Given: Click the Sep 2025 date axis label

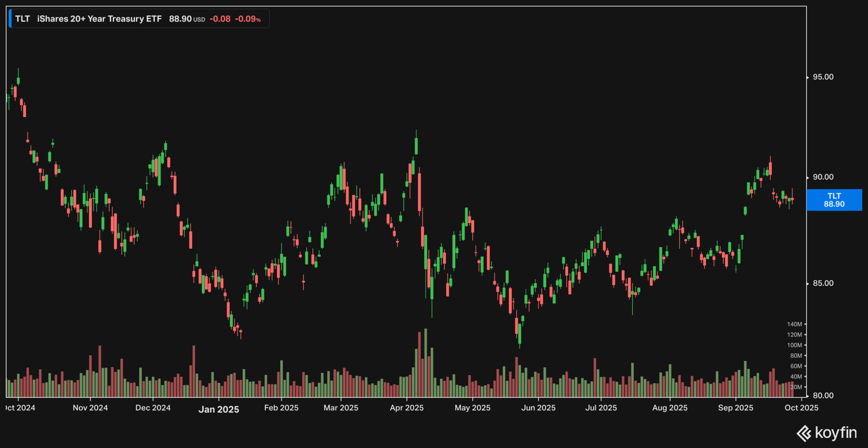Looking at the screenshot, I should click(x=736, y=408).
